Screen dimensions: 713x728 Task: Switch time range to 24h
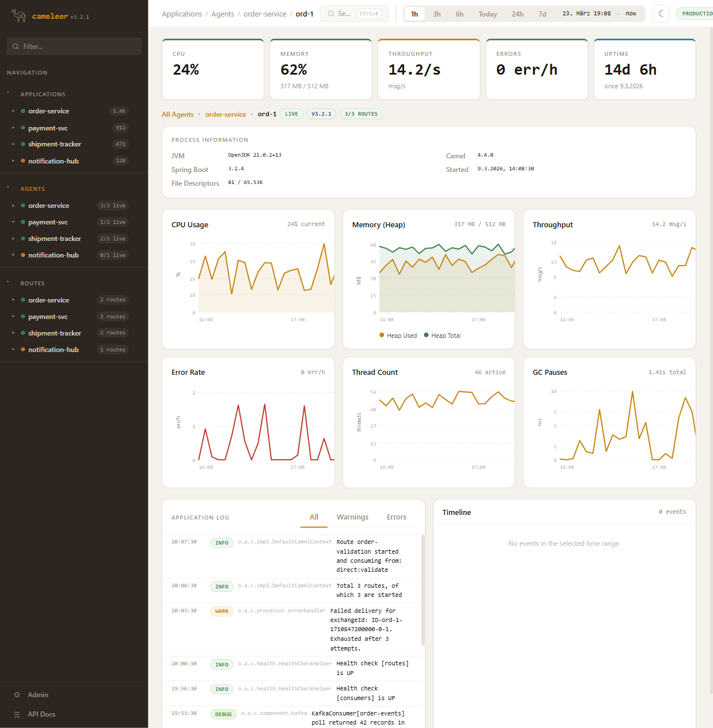518,14
